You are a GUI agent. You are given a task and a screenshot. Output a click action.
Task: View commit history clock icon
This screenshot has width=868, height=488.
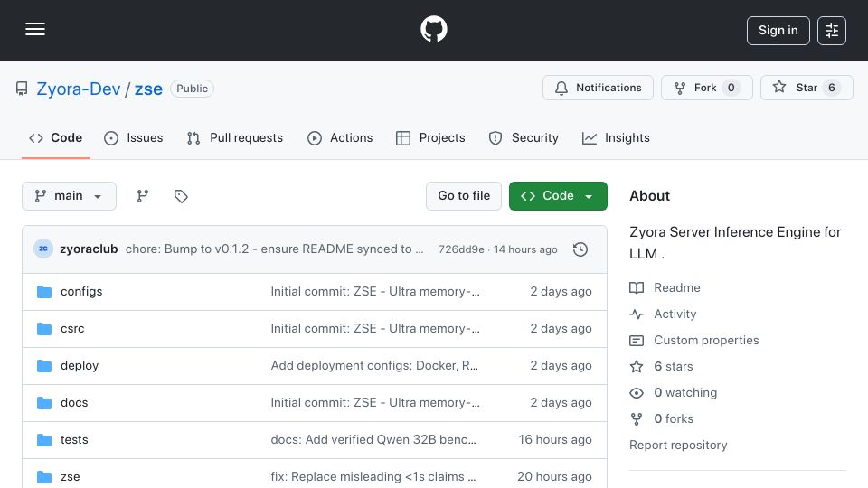(580, 249)
